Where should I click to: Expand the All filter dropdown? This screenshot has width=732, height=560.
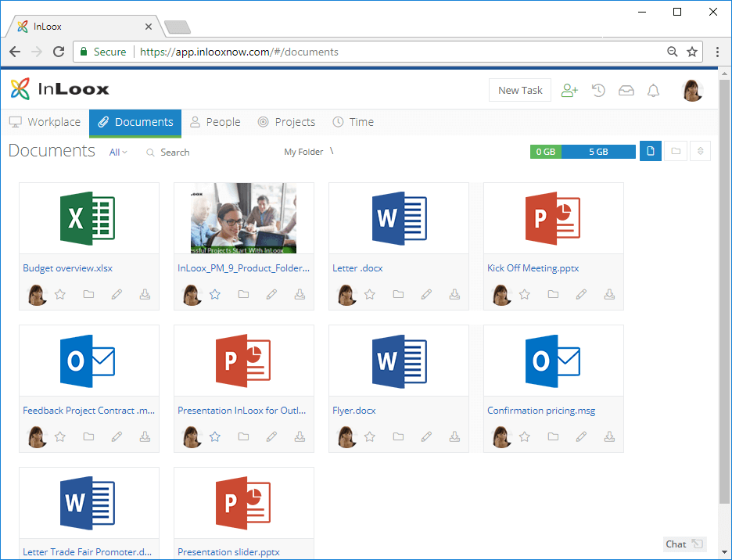(118, 153)
